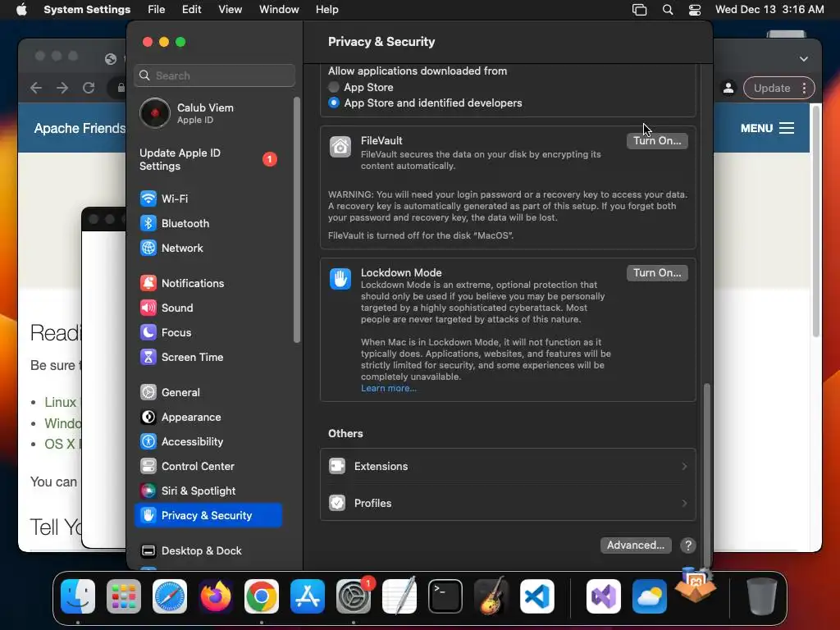840x630 pixels.
Task: Click the browser page scrollbar
Action: point(816,221)
